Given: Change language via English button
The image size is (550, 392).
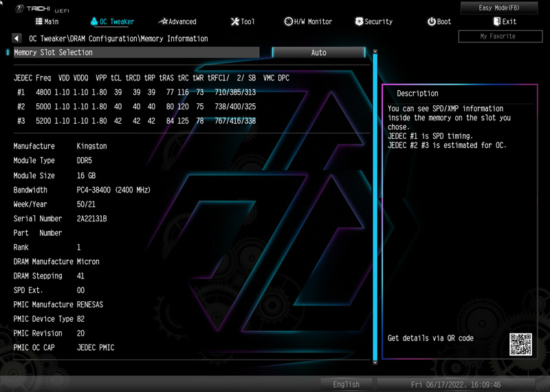Looking at the screenshot, I should (346, 384).
